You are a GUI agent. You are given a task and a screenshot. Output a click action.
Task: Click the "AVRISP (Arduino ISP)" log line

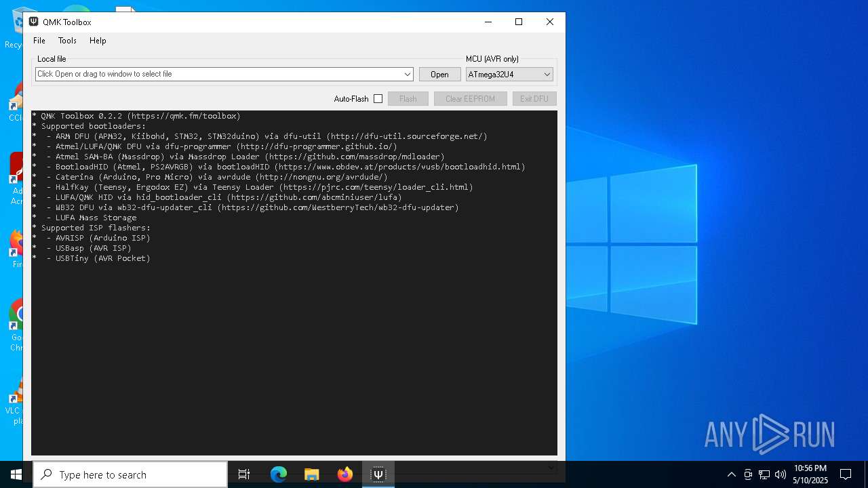click(x=91, y=238)
